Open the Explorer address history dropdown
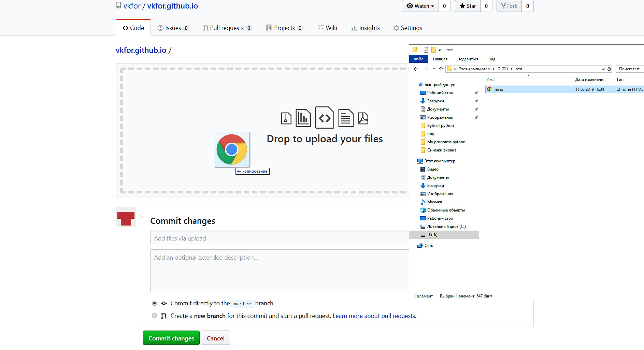The width and height of the screenshot is (644, 350). point(603,69)
